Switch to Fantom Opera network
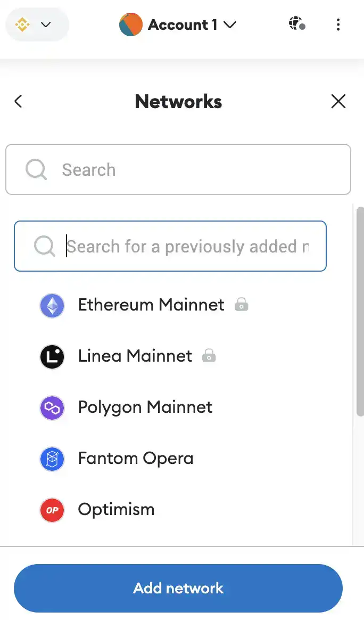Viewport: 364px width, 620px height. click(135, 459)
